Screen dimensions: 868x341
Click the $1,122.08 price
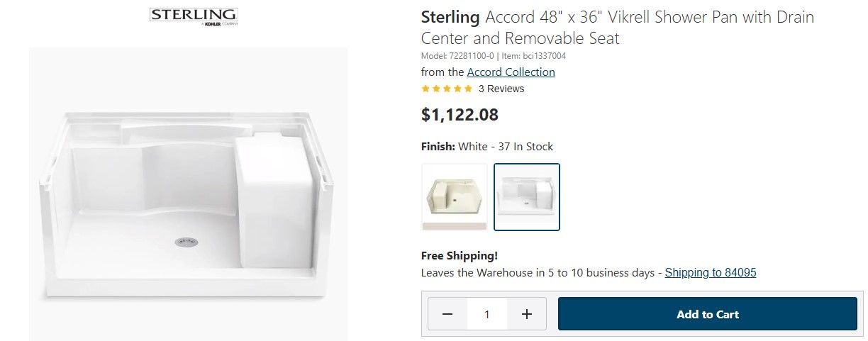(x=460, y=114)
